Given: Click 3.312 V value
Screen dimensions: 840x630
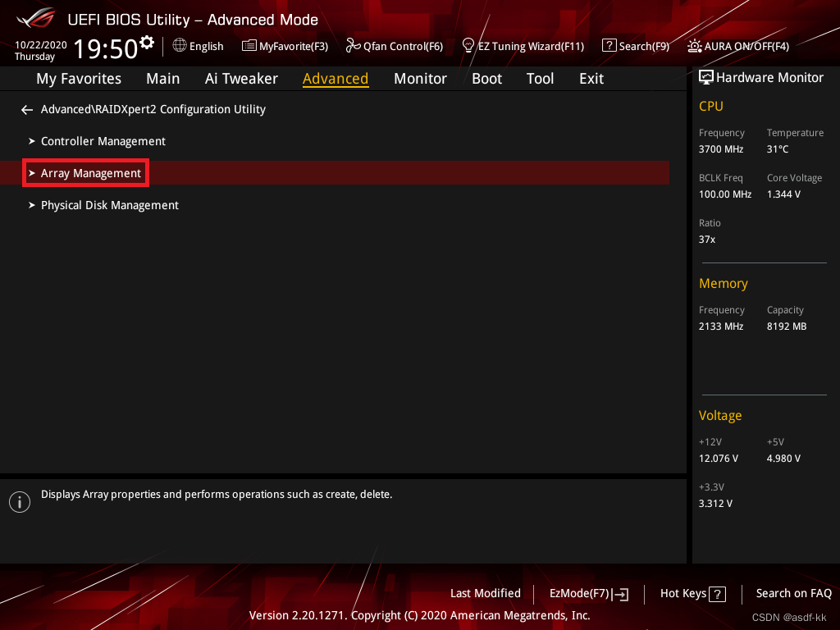Looking at the screenshot, I should (x=715, y=504).
